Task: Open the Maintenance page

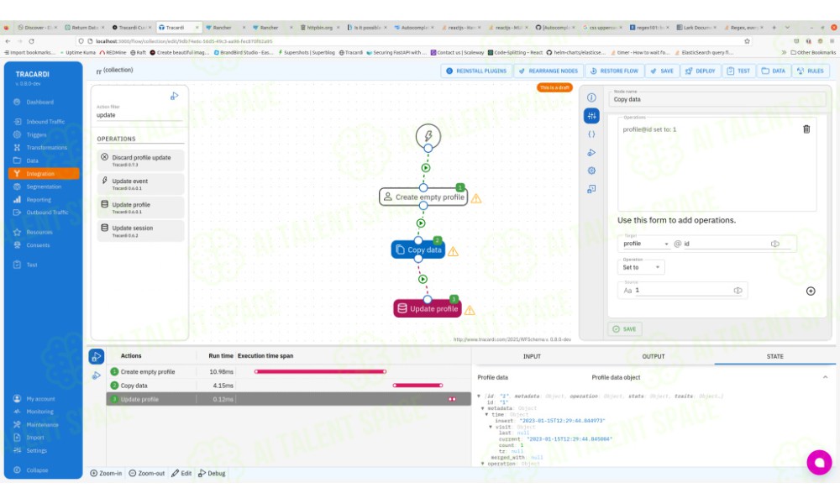Action: pyautogui.click(x=42, y=424)
